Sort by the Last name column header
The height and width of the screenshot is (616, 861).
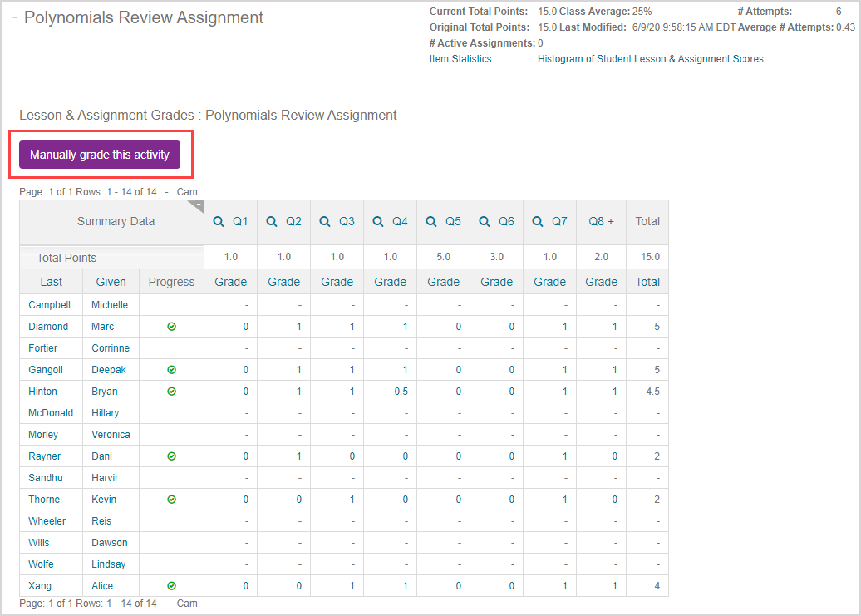[52, 282]
